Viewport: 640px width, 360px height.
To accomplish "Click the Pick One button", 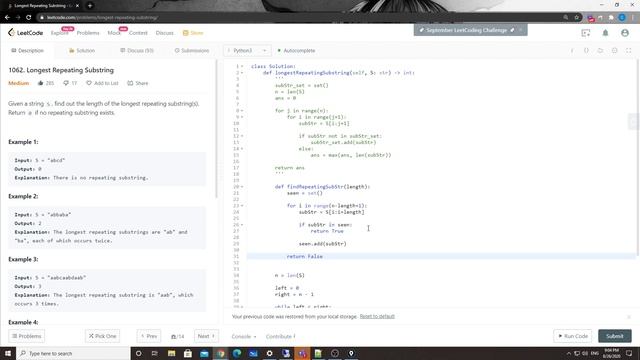I will pos(102,336).
